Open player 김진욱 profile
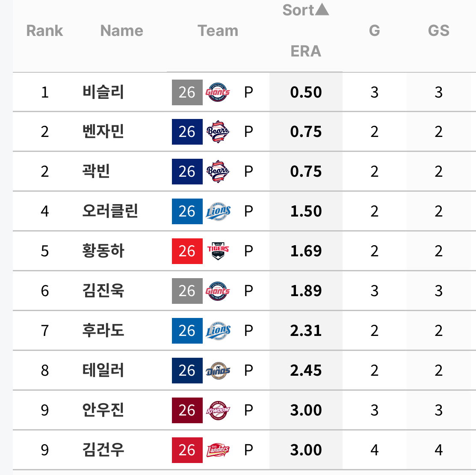The image size is (476, 475). pyautogui.click(x=103, y=291)
